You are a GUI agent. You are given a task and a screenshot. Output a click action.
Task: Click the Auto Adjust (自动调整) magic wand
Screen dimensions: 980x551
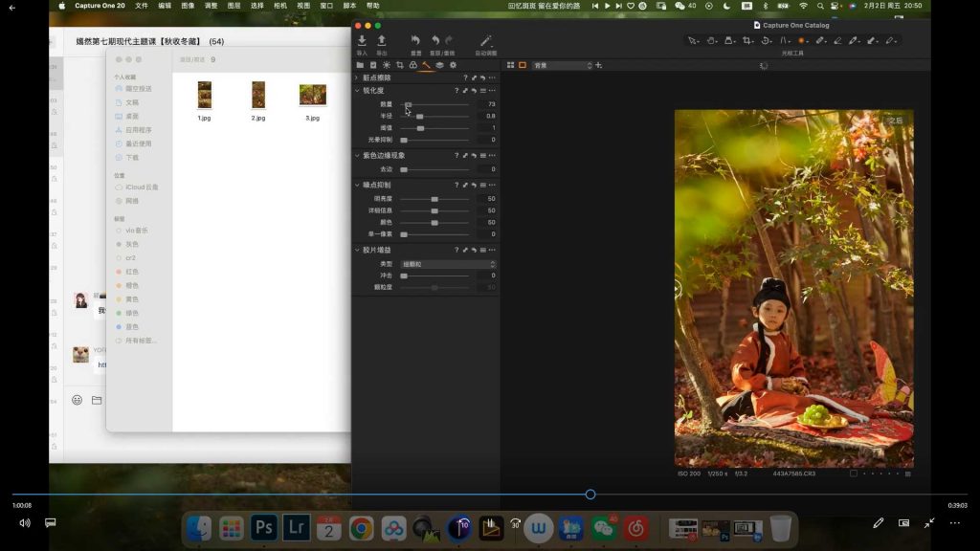[x=485, y=41]
